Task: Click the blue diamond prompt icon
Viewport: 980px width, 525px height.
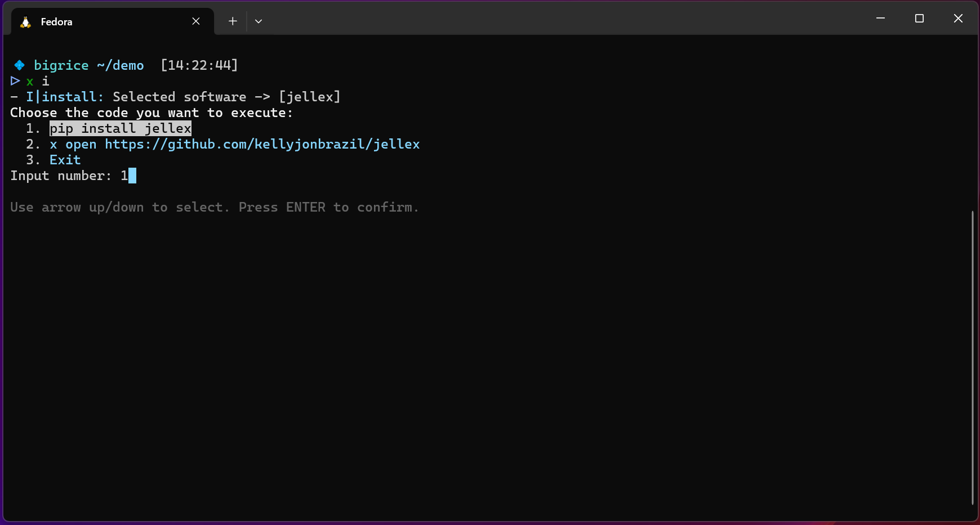Action: pos(19,65)
